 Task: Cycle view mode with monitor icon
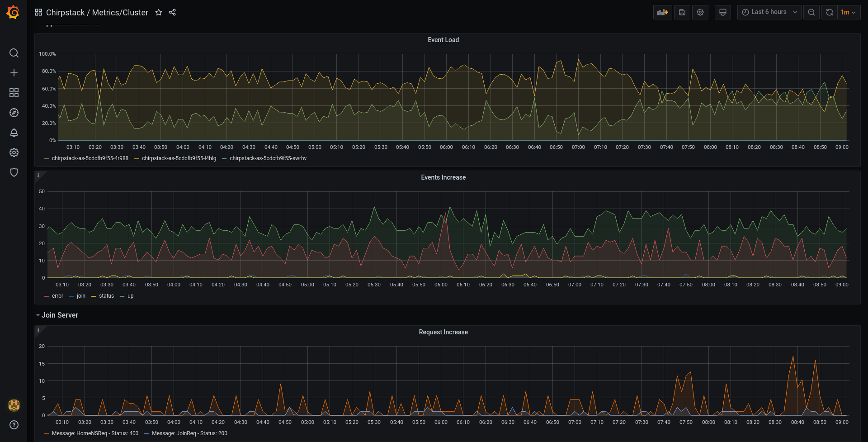pyautogui.click(x=723, y=12)
